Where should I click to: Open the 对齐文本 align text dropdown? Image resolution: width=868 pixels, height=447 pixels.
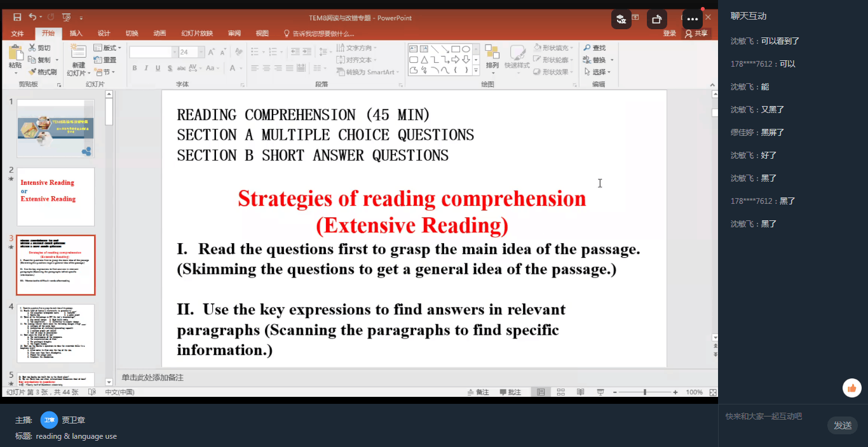point(356,60)
